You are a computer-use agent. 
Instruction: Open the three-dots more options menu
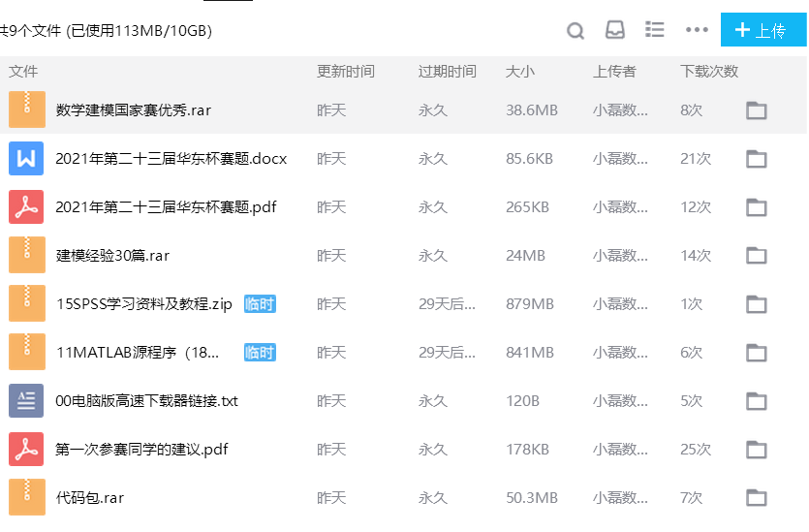[x=697, y=30]
